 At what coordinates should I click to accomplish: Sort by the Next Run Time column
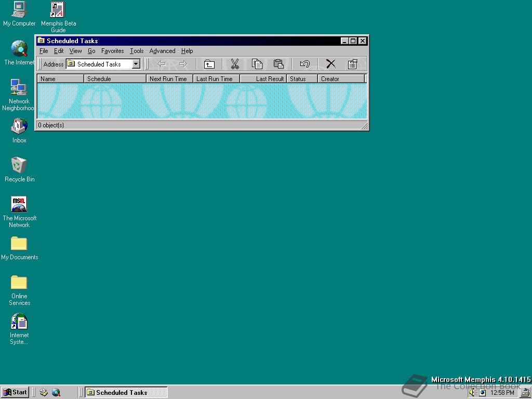(170, 79)
